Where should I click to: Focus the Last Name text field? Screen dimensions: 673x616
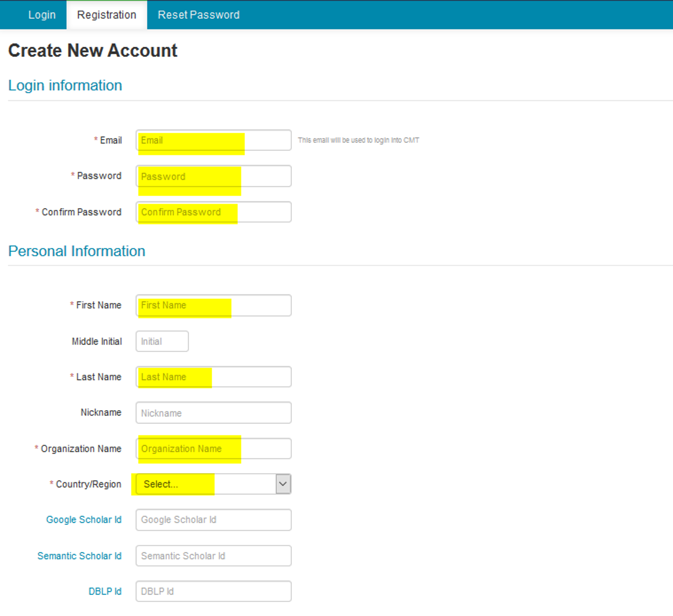(x=213, y=377)
